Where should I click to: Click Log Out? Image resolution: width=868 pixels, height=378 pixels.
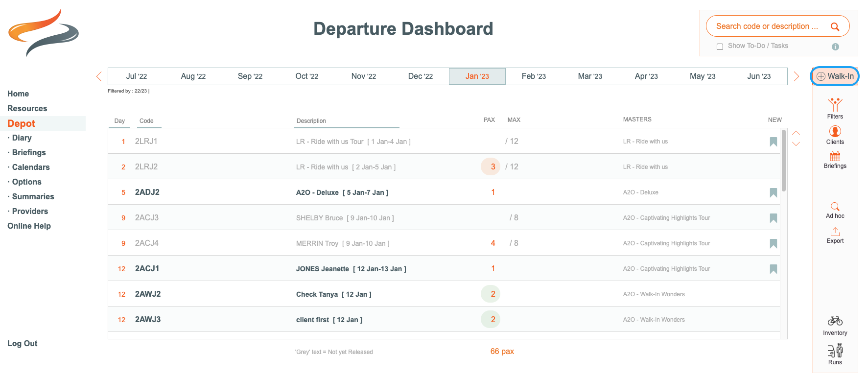click(x=23, y=344)
